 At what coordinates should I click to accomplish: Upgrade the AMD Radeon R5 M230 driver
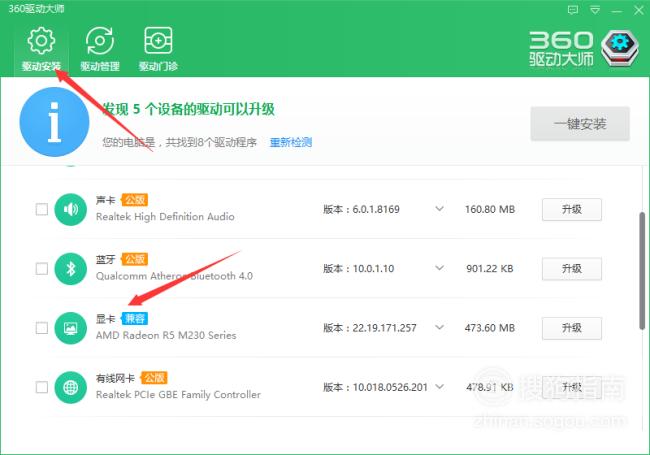572,328
